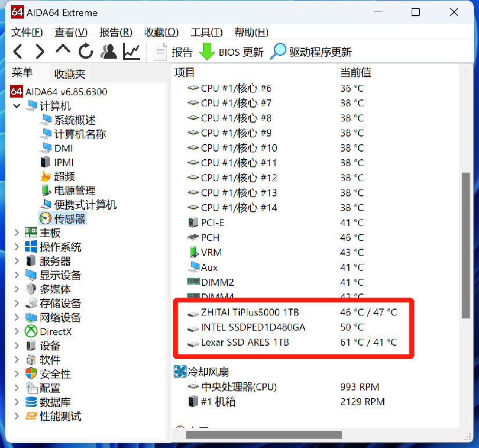
Task: Click the 数据库 database icon
Action: coord(31,402)
